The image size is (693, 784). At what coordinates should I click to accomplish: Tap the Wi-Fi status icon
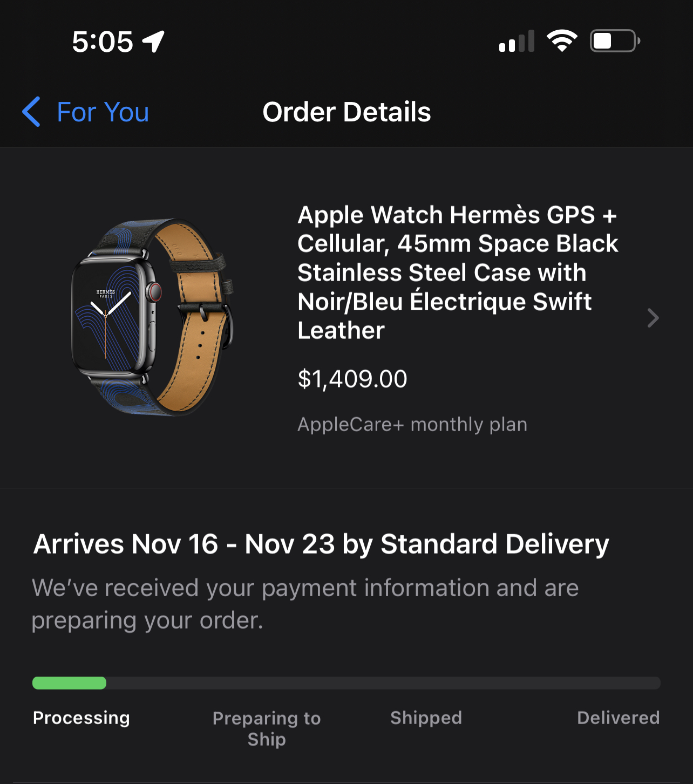(x=562, y=41)
